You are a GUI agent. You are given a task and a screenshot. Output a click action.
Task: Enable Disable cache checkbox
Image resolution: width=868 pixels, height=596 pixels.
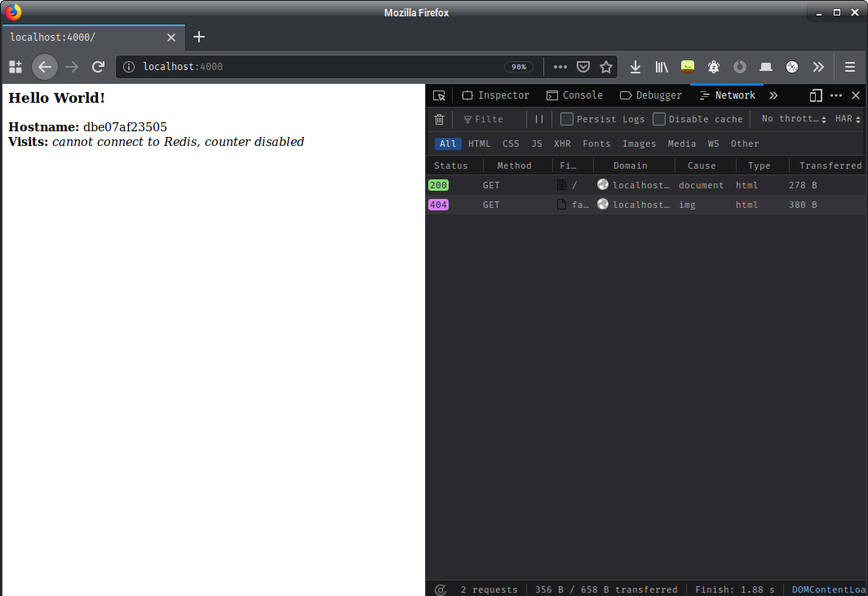pyautogui.click(x=659, y=119)
